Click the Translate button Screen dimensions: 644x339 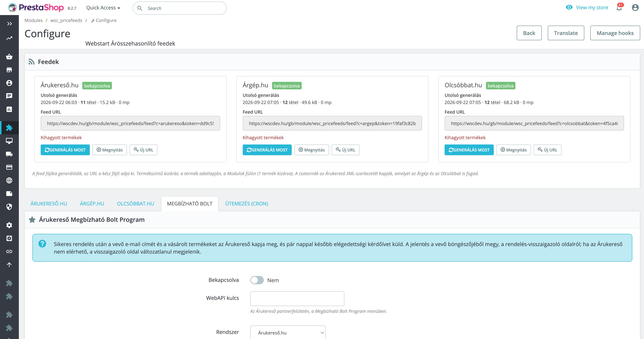tap(566, 33)
